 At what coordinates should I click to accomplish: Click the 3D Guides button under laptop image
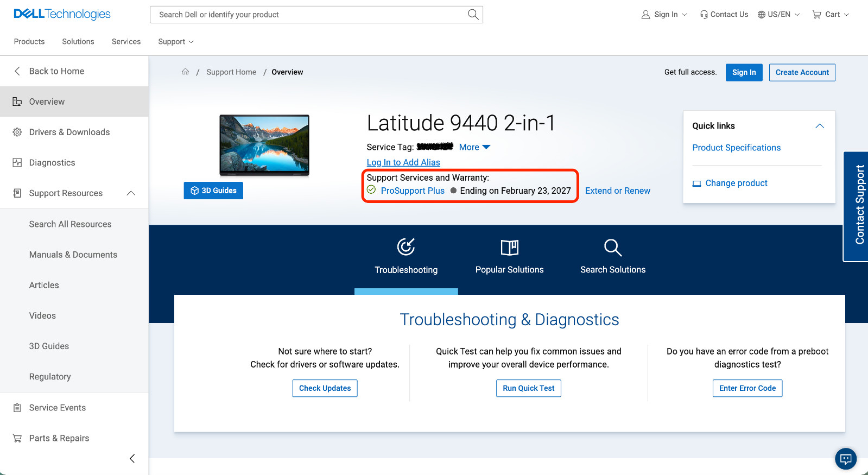[x=213, y=191]
